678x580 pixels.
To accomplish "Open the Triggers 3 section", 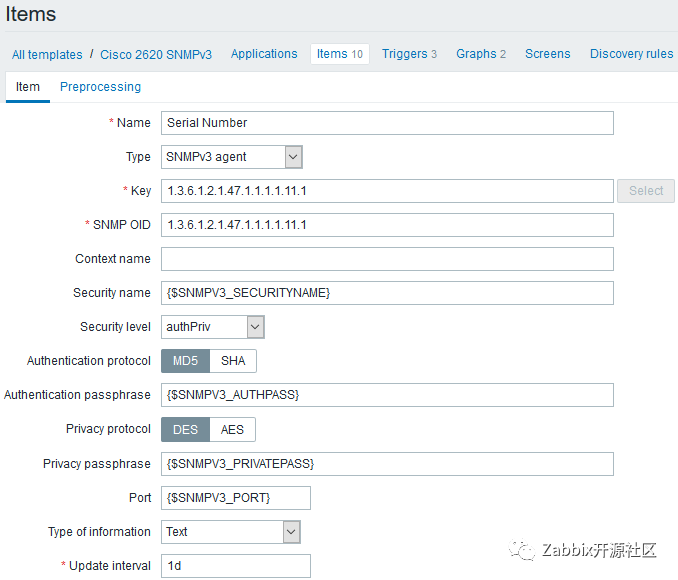I will tap(409, 54).
